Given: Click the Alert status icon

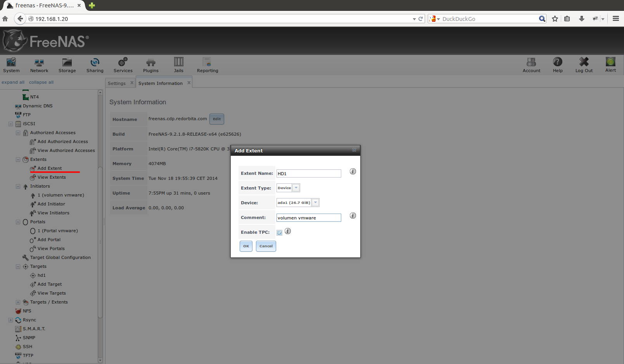Looking at the screenshot, I should pyautogui.click(x=610, y=62).
